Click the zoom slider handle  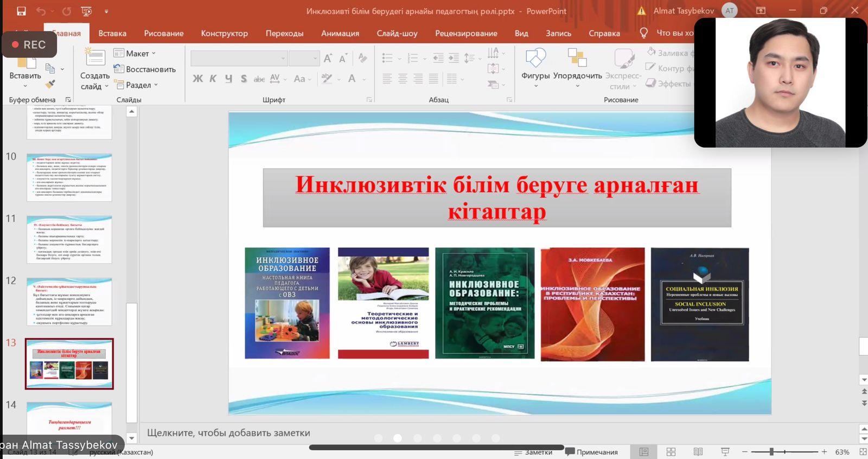(x=771, y=451)
